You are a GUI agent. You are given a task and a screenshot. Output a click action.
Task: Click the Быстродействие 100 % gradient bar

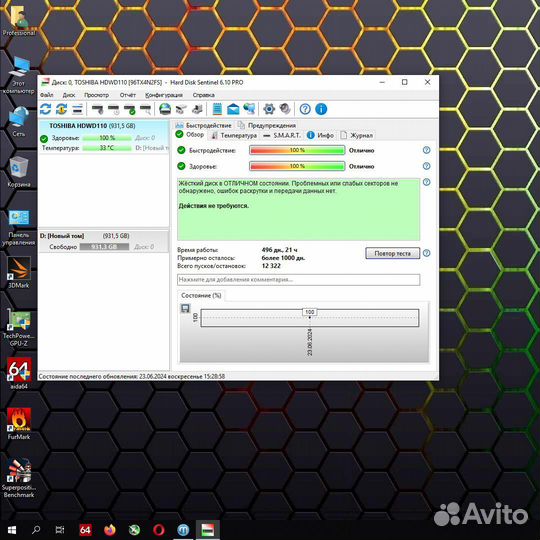click(x=297, y=150)
